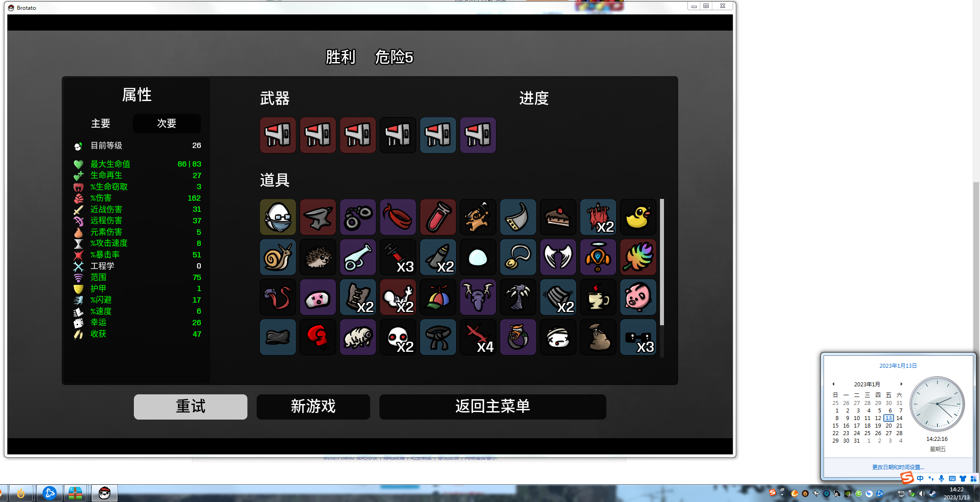This screenshot has width=980, height=502.
Task: Click the torn red banner x2 item
Action: point(598,217)
